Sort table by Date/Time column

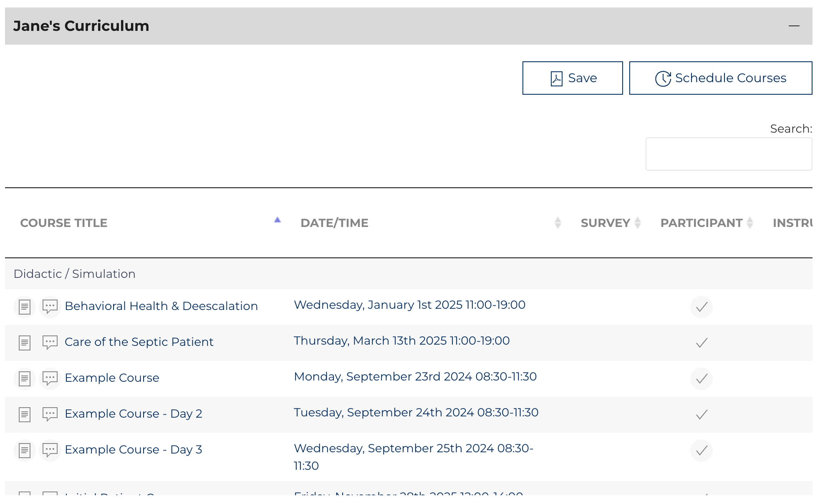coord(334,223)
